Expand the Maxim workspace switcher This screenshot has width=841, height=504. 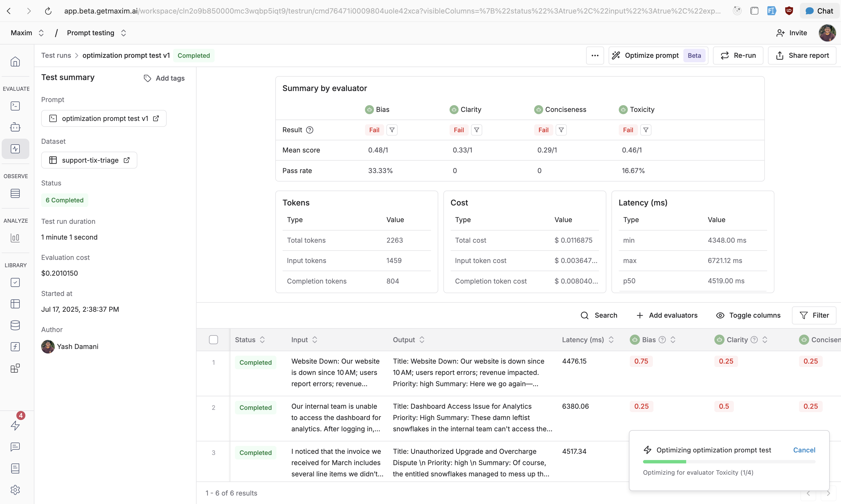coord(27,33)
